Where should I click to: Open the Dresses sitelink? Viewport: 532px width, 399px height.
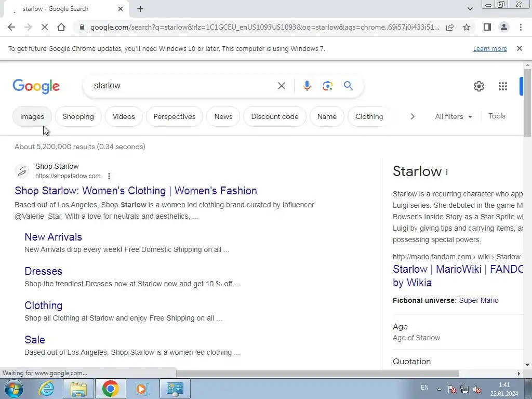tap(44, 271)
